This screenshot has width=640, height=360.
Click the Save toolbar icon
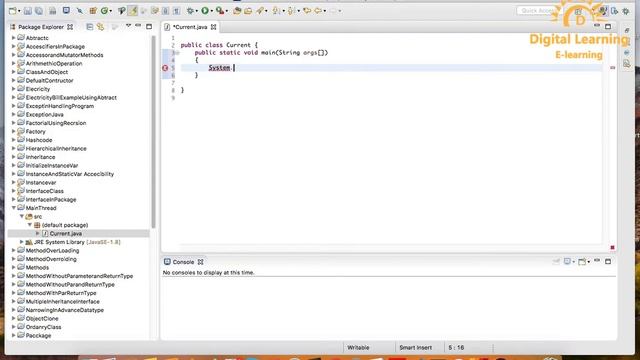pyautogui.click(x=28, y=11)
